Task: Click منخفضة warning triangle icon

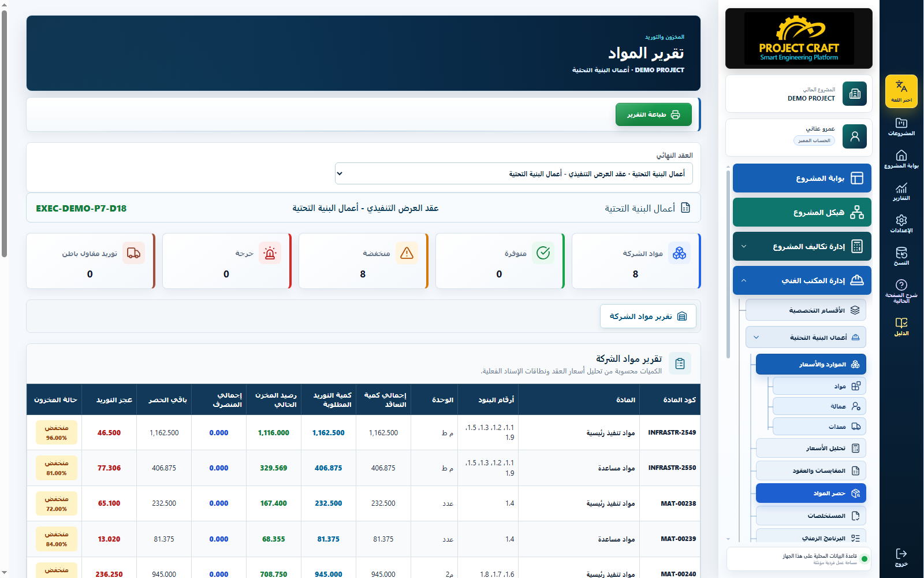Action: coord(407,253)
